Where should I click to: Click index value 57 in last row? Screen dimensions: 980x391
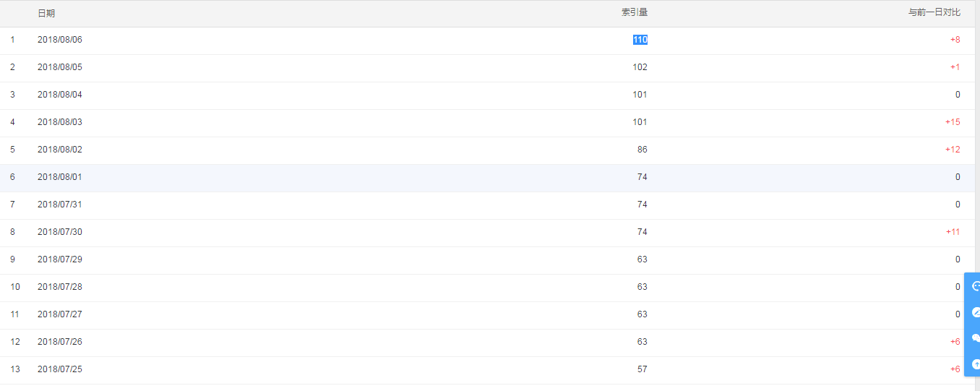click(642, 369)
